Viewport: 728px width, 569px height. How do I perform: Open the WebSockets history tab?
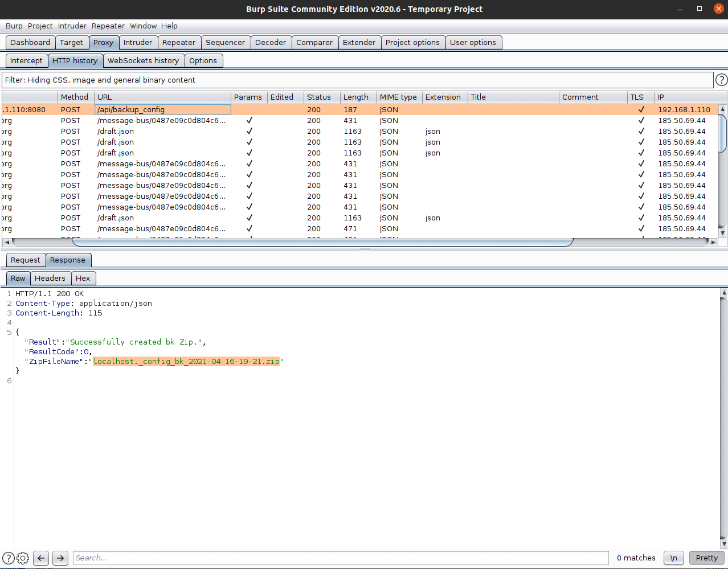pyautogui.click(x=143, y=61)
